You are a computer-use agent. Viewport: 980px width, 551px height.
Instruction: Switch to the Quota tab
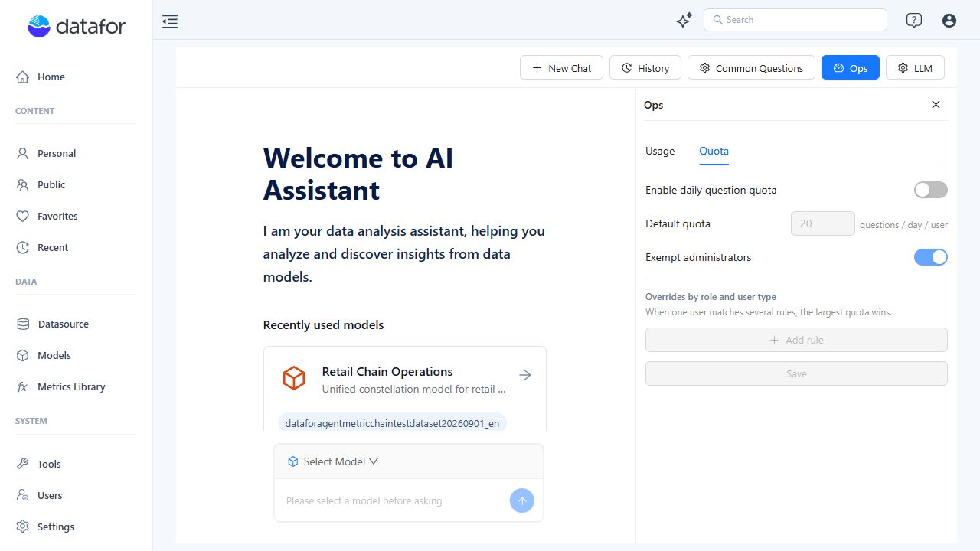click(x=714, y=151)
